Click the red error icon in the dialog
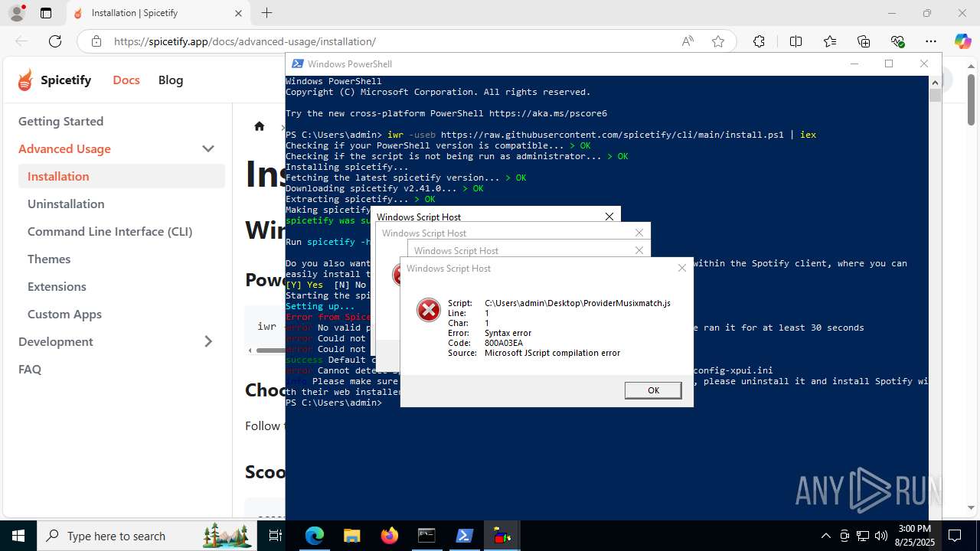Viewport: 980px width, 551px height. (429, 310)
